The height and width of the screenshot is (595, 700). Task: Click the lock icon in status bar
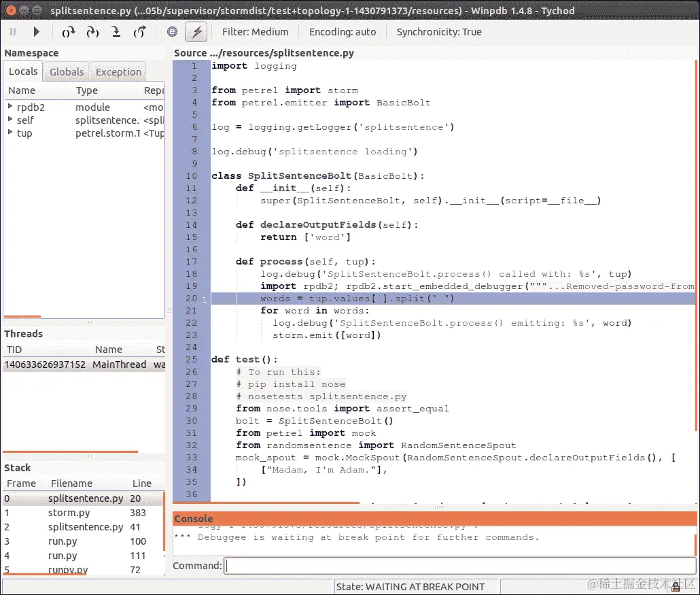(x=676, y=587)
